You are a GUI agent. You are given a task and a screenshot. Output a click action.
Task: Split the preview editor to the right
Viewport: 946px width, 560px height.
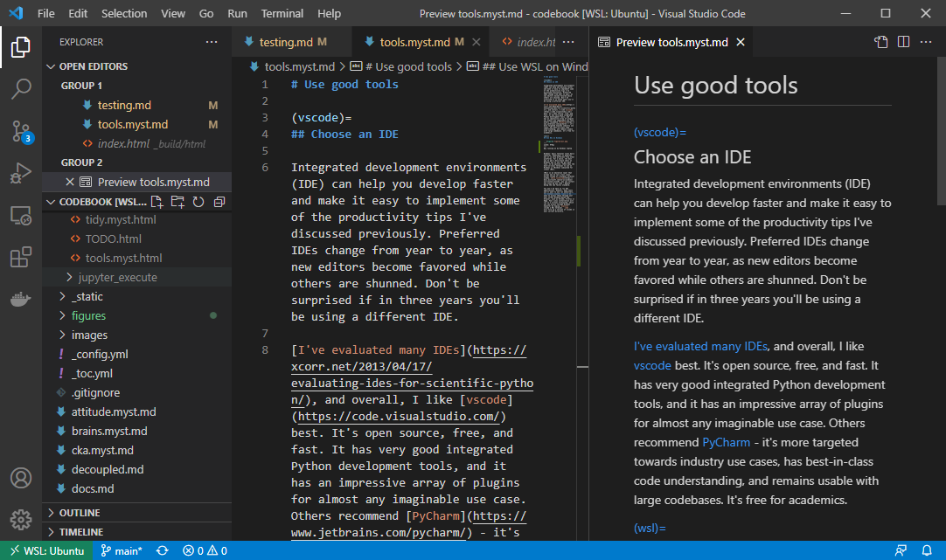[903, 42]
